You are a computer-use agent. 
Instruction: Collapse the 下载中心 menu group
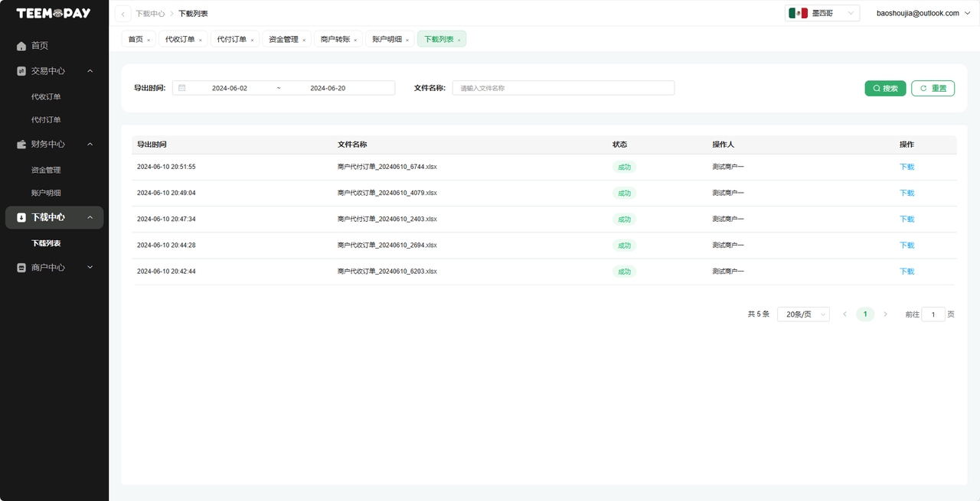tap(90, 218)
